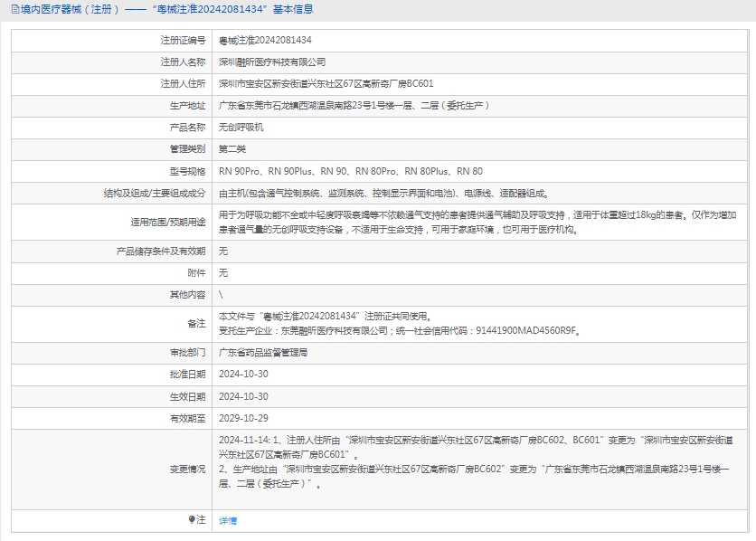Screen dimensions: 756x541
Task: Click registration number value 粤械注准20242081434
Action: point(265,41)
